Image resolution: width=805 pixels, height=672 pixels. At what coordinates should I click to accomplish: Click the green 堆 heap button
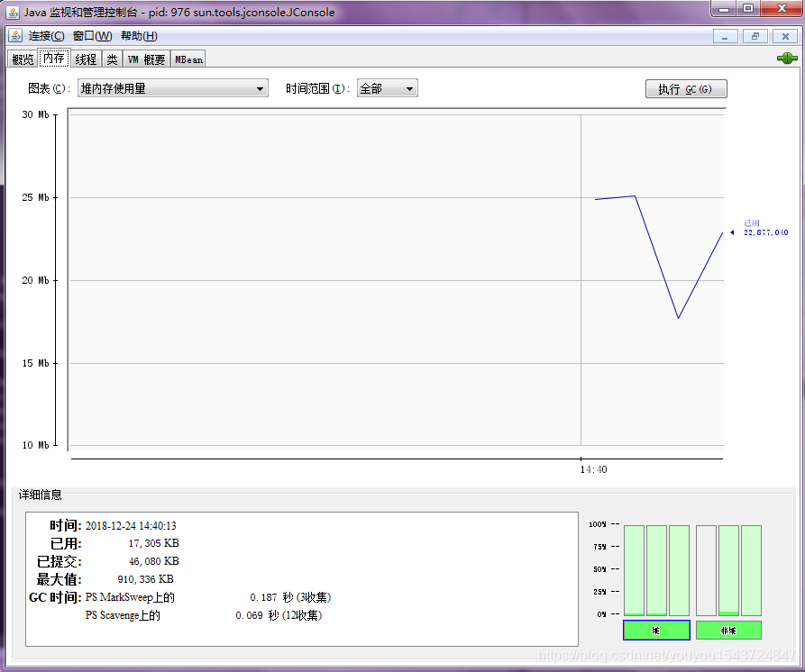click(x=655, y=630)
